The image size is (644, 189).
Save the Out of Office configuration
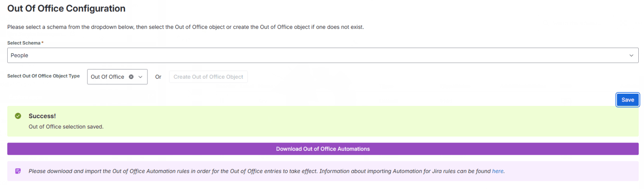click(627, 100)
